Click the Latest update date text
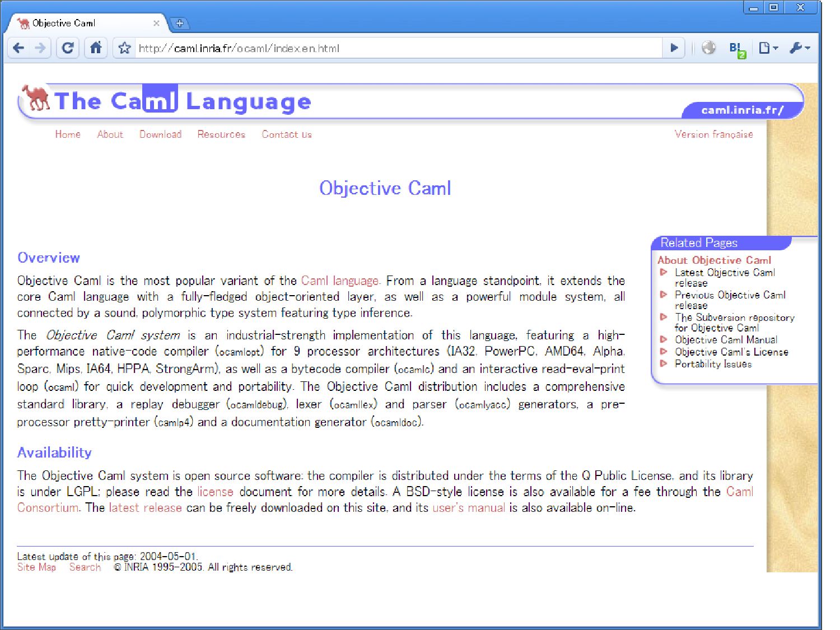Screen dimensions: 840x630 [108, 557]
